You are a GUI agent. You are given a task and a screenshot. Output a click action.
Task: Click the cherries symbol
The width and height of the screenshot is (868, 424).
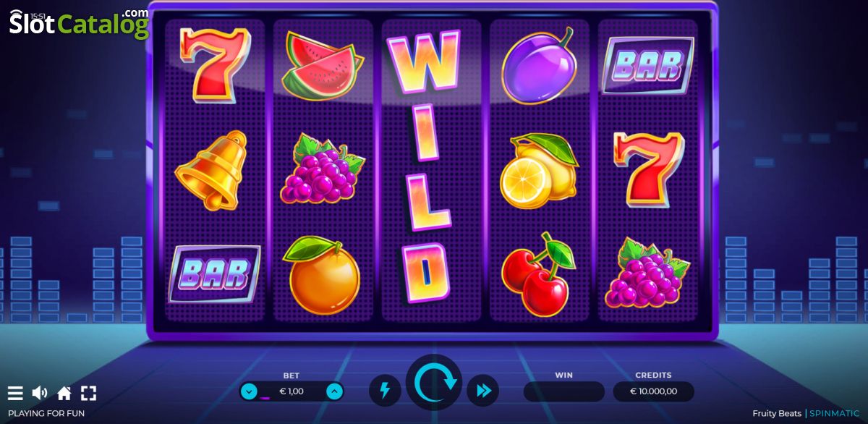537,274
